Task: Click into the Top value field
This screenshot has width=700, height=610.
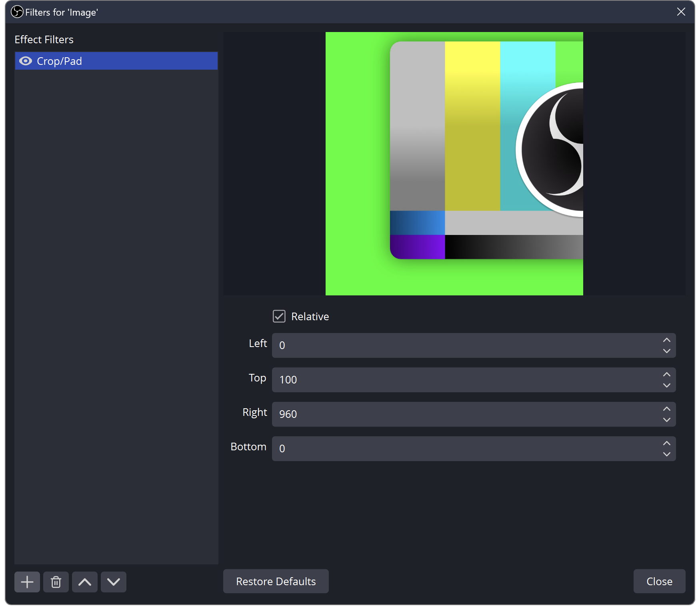Action: (x=464, y=380)
